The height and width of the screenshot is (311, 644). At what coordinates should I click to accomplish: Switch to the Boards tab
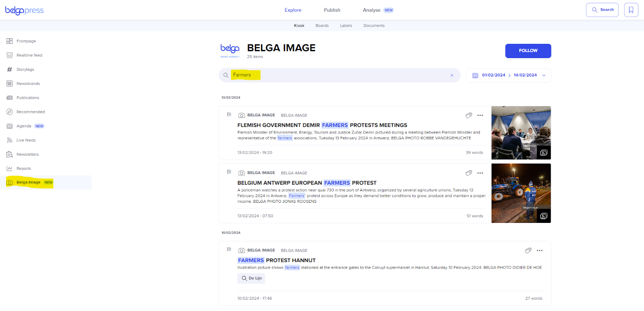[x=322, y=25]
